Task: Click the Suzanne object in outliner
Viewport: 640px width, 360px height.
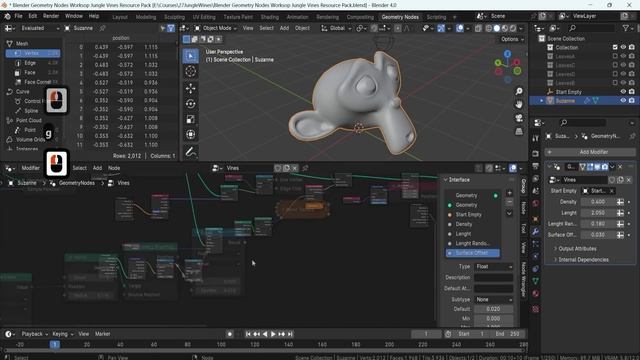Action: [565, 100]
